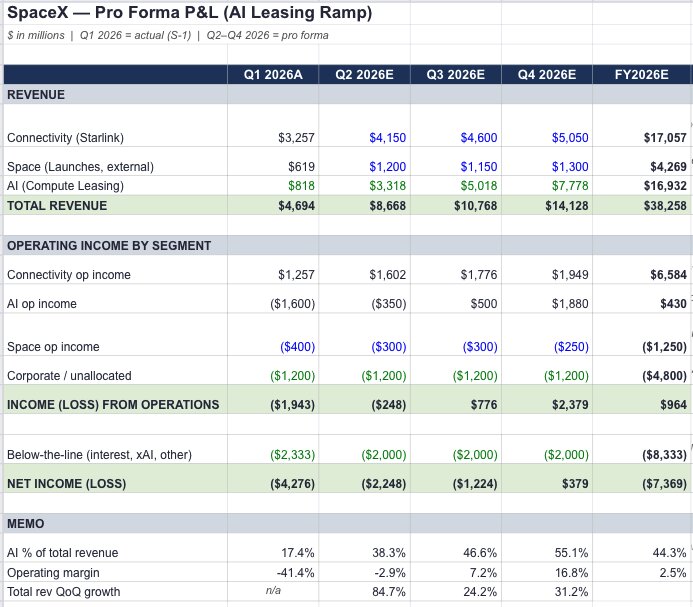The width and height of the screenshot is (693, 607).
Task: Select the 'Space (Launches, external)' row label
Action: [x=80, y=167]
